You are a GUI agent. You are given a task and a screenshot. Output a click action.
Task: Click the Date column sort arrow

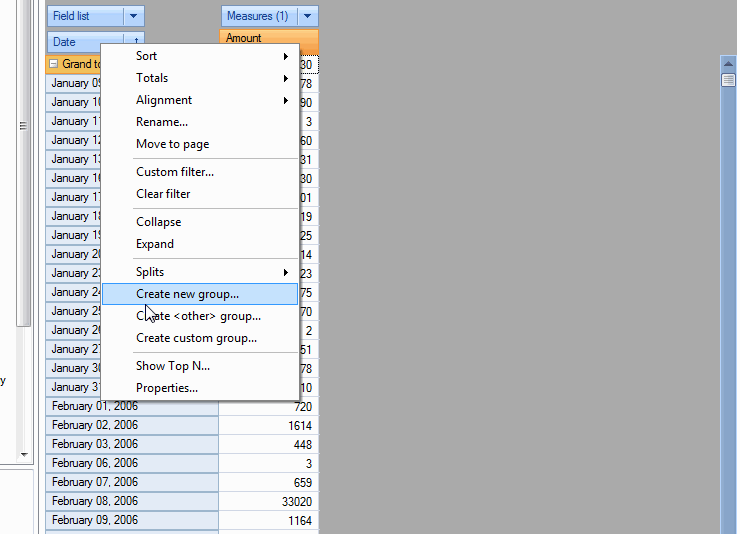(135, 42)
